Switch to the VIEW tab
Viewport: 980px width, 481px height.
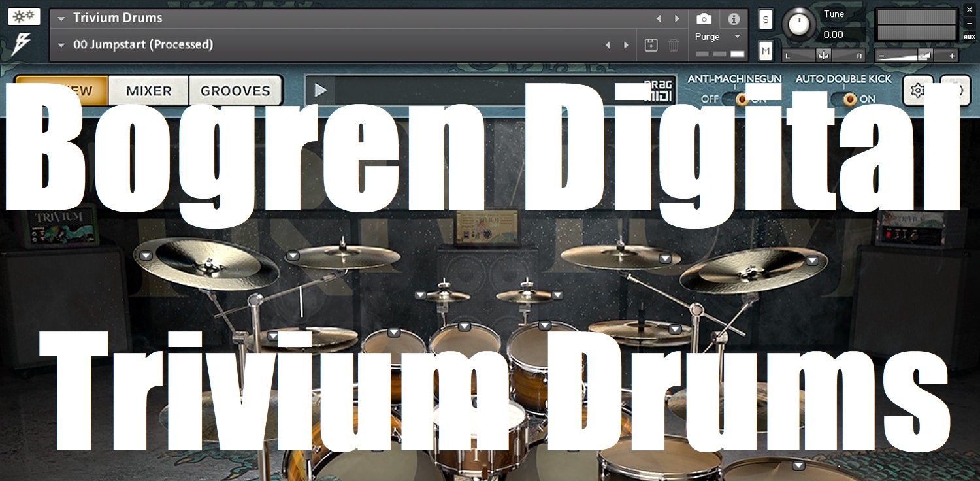pos(61,91)
